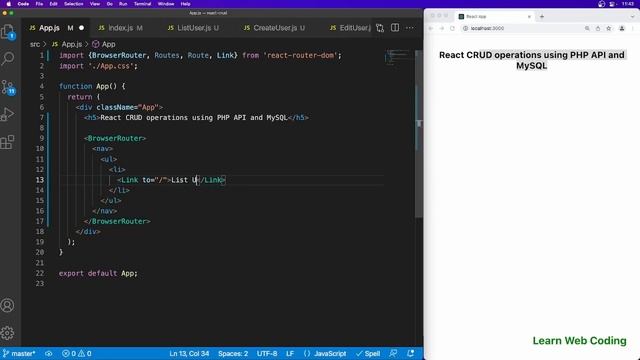640x360 pixels.
Task: Switch to the ListUser.js tab
Action: (x=194, y=28)
